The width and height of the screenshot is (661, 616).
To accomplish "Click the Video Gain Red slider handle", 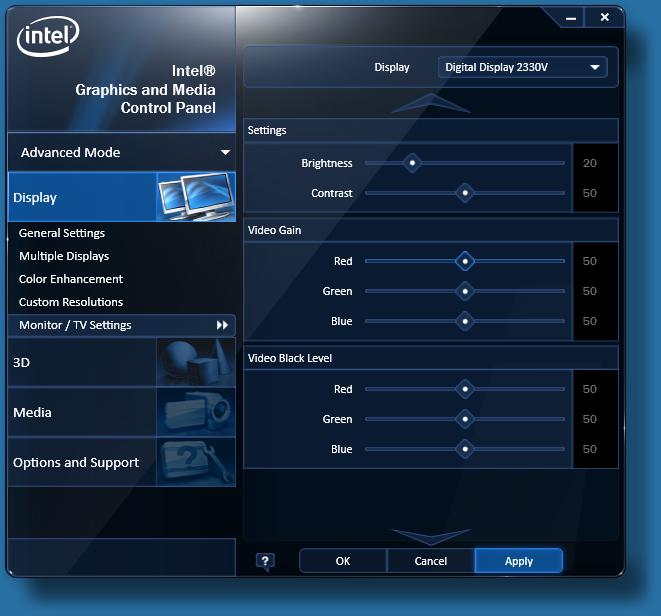I will click(x=465, y=261).
